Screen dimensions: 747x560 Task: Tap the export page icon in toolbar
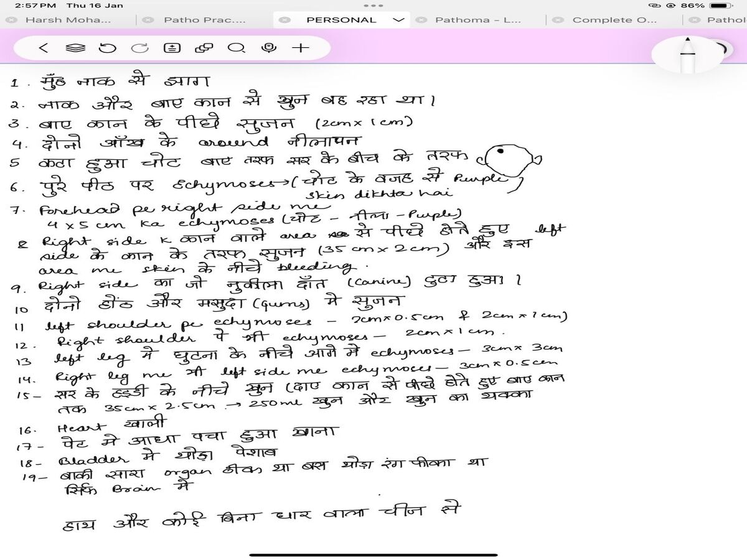pyautogui.click(x=171, y=48)
